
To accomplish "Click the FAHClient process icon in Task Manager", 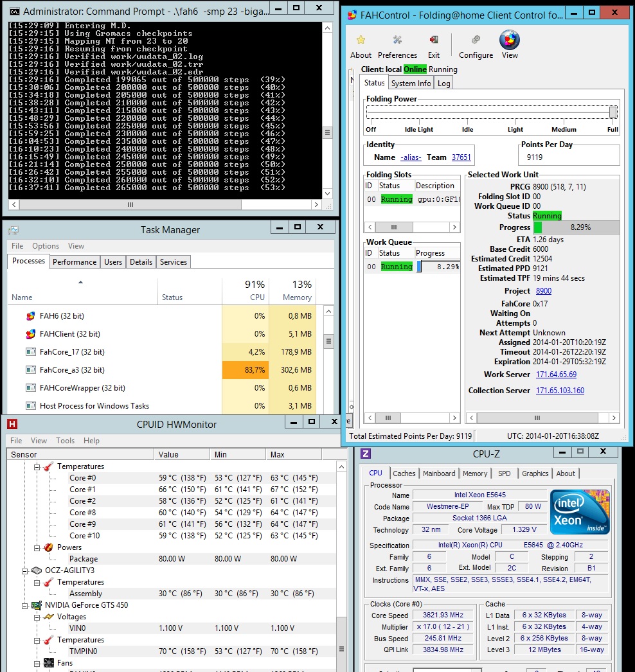I will click(x=30, y=334).
